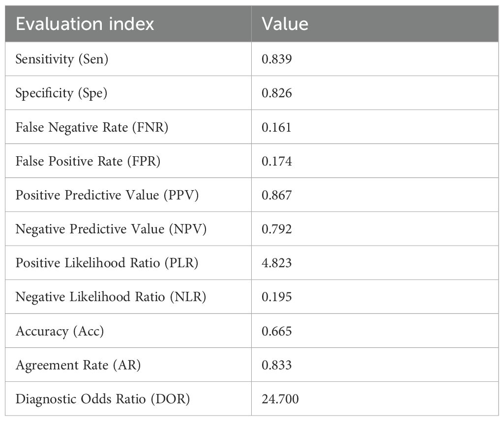Image resolution: width=504 pixels, height=421 pixels.
Task: Click the Accuracy (Acc) row label
Action: (59, 331)
